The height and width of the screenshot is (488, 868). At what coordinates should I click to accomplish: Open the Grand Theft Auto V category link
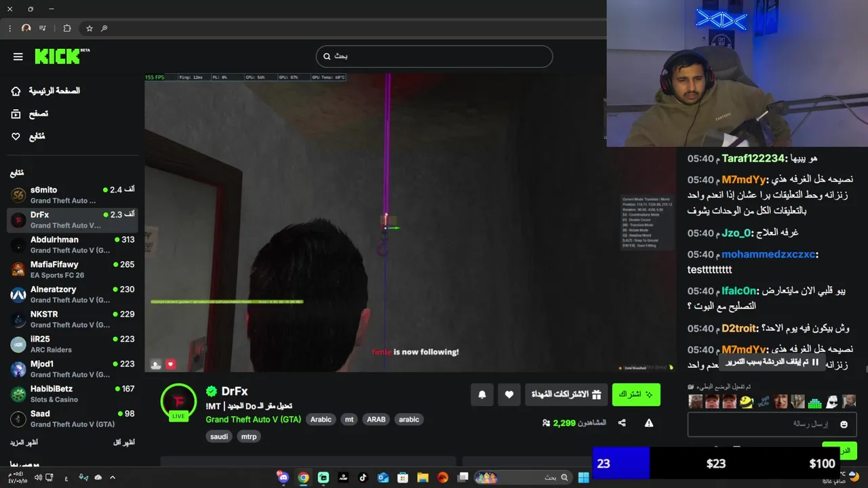click(253, 420)
